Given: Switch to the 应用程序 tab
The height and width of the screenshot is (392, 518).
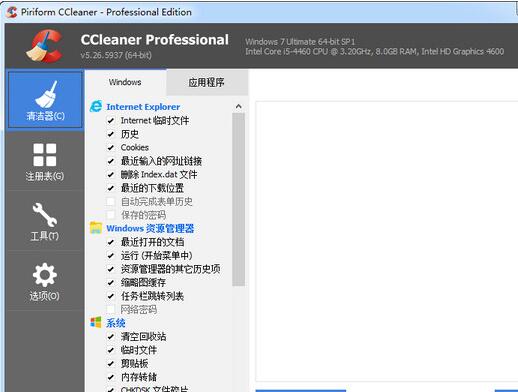Looking at the screenshot, I should coord(206,82).
